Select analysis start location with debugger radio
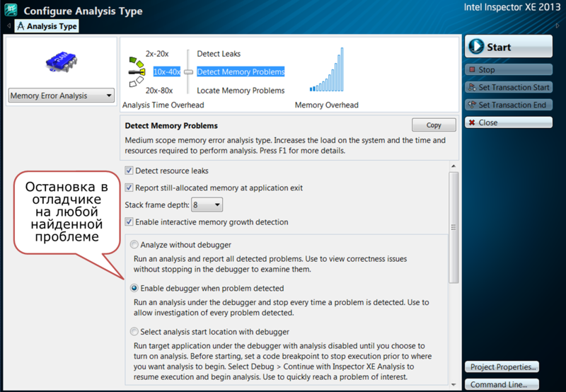This screenshot has width=566, height=392. [134, 331]
